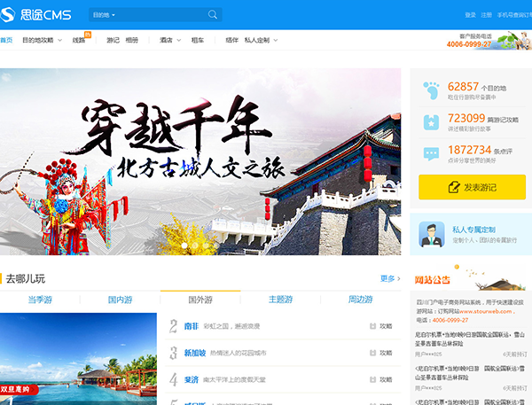The width and height of the screenshot is (532, 405).
Task: Click the 723099 travel notes count
Action: point(466,118)
